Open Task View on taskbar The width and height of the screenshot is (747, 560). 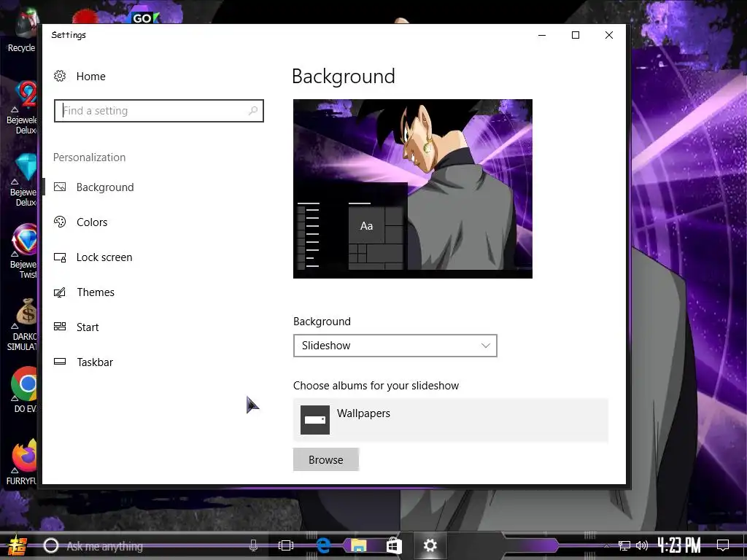[286, 545]
